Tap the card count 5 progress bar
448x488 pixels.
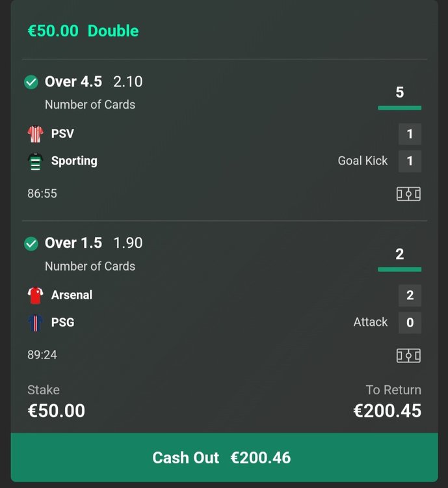(x=399, y=108)
